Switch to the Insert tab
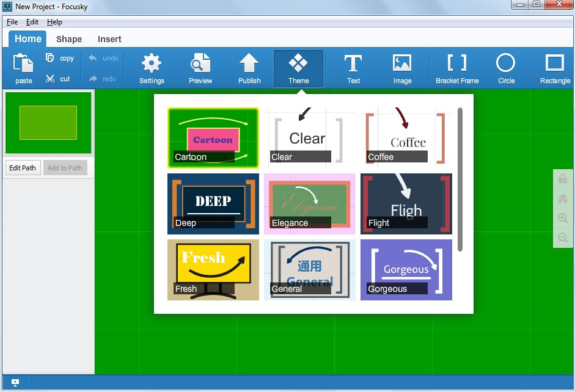 [x=109, y=38]
